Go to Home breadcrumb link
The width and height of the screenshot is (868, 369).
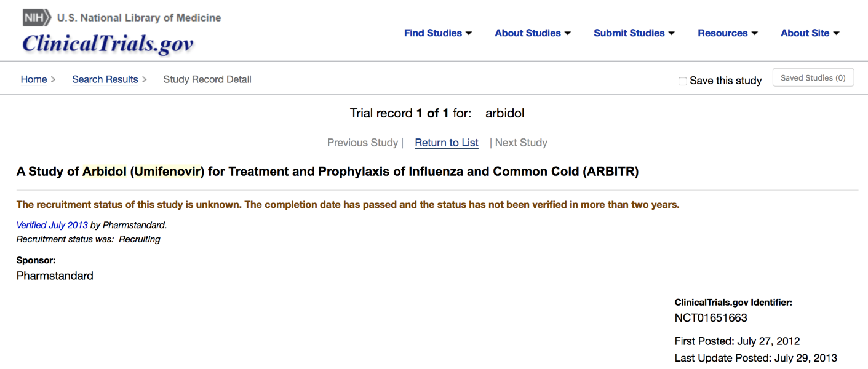coord(34,79)
